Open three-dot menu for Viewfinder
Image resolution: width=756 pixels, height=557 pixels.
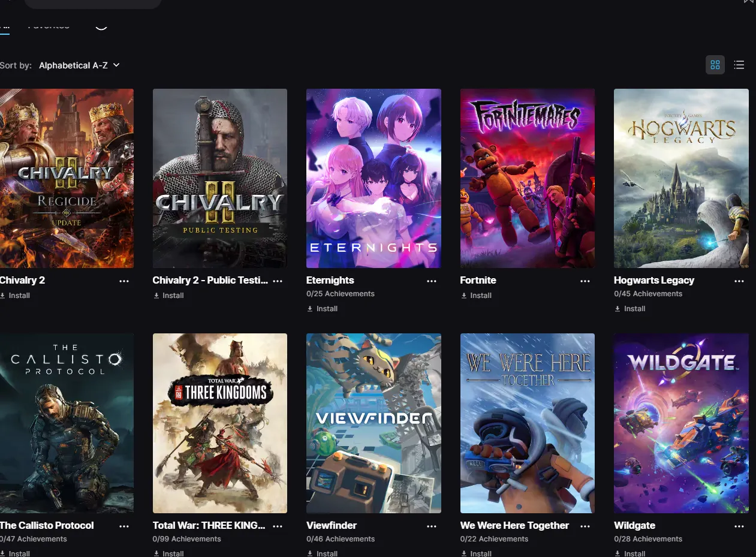click(x=432, y=526)
